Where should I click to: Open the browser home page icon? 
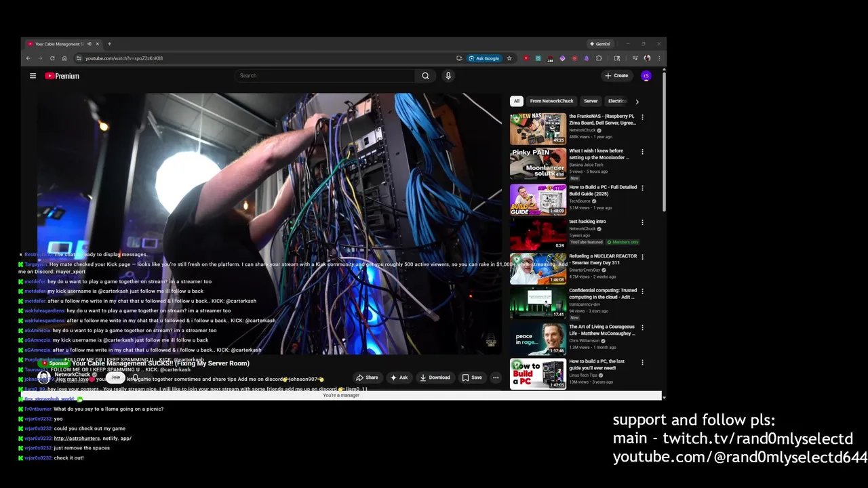(x=64, y=58)
